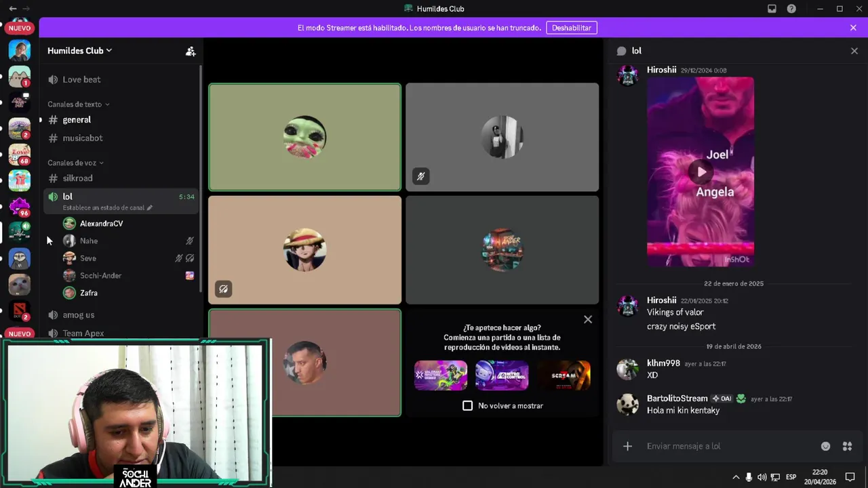Click the BartolitoStream username in chat
Image resolution: width=868 pixels, height=488 pixels.
[677, 399]
